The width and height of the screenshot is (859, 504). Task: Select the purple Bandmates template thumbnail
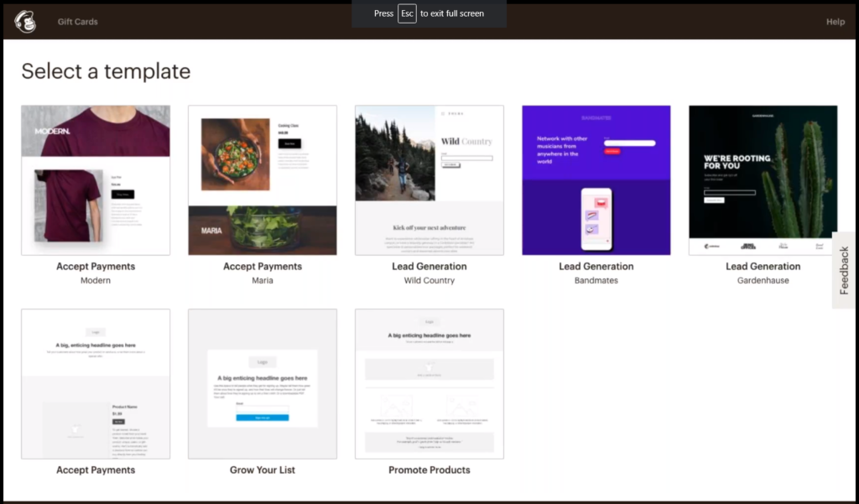pyautogui.click(x=596, y=179)
